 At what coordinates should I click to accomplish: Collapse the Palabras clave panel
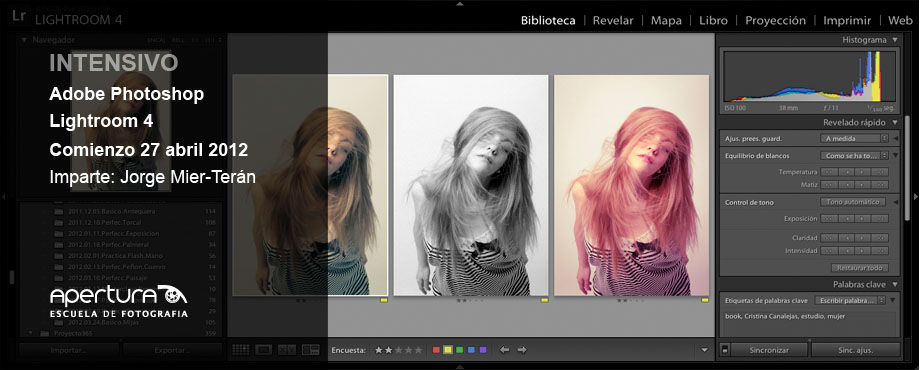(895, 284)
